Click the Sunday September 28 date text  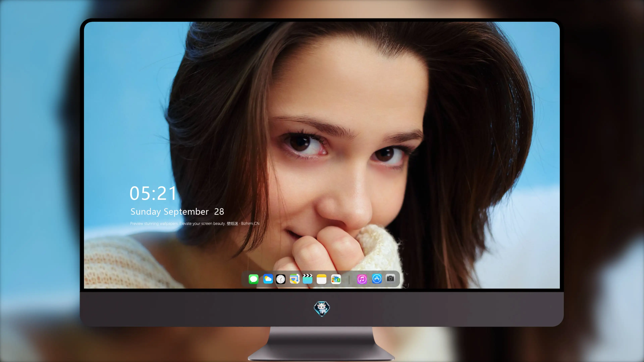click(x=177, y=212)
